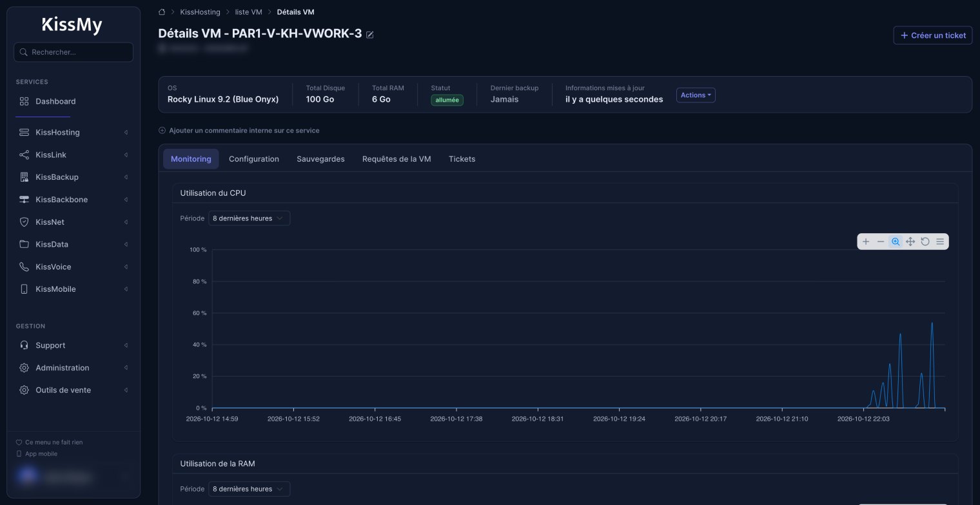Click the KissNet shield icon
The image size is (980, 505).
(x=24, y=222)
